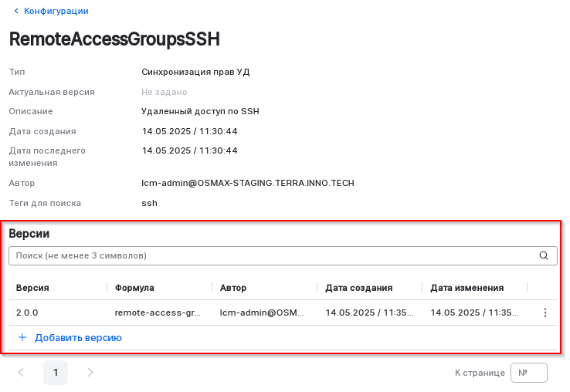The height and width of the screenshot is (392, 570).
Task: Click the magnifier search icon
Action: click(544, 255)
